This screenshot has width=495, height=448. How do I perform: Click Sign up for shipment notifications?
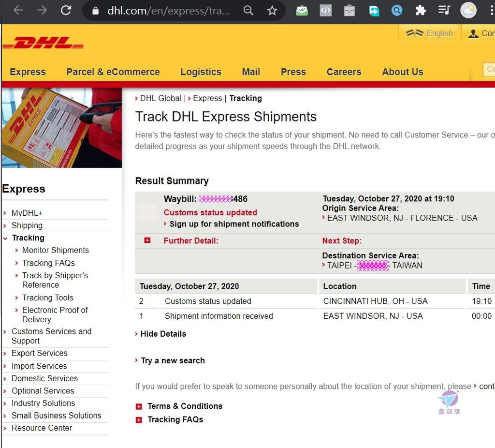pos(234,224)
